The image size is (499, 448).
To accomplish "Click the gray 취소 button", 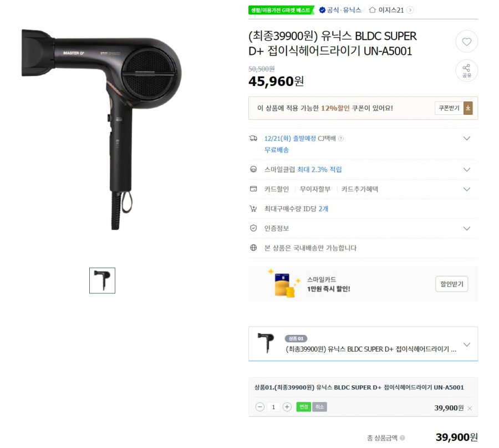I will coord(319,407).
